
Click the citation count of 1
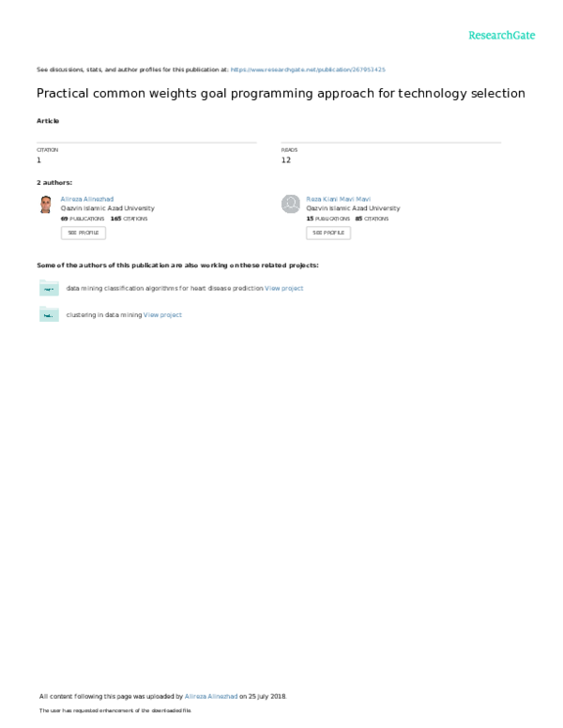point(38,160)
